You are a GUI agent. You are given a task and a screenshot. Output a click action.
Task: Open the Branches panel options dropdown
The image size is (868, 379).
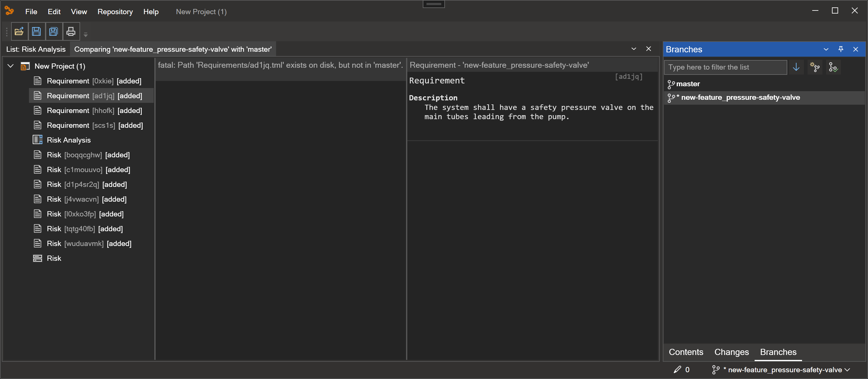pyautogui.click(x=826, y=50)
